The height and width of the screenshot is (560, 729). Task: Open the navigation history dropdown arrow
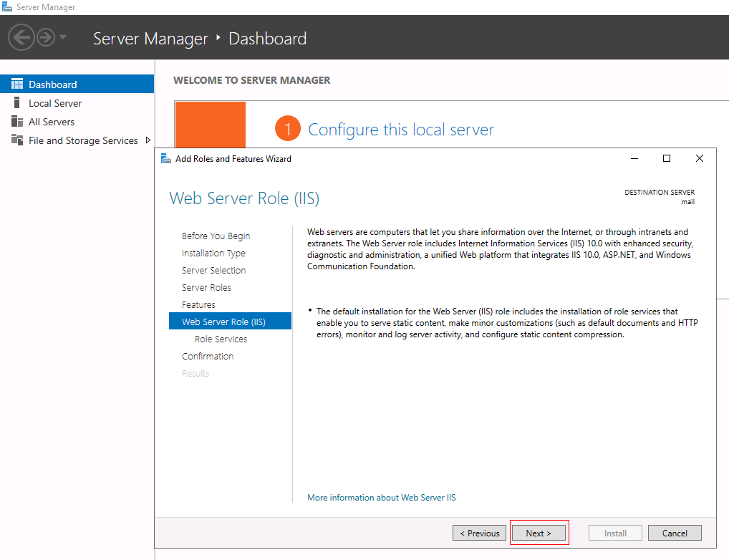(63, 37)
